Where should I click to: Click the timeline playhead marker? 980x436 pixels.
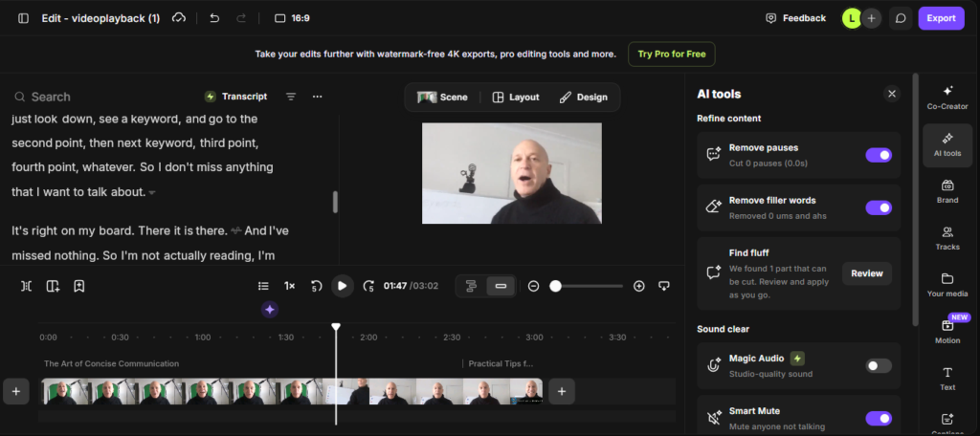tap(336, 327)
